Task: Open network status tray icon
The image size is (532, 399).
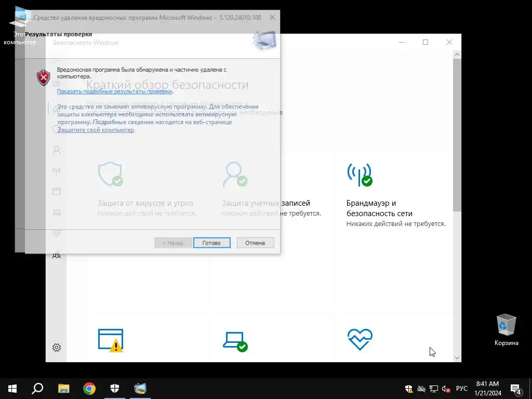Action: tap(434, 389)
